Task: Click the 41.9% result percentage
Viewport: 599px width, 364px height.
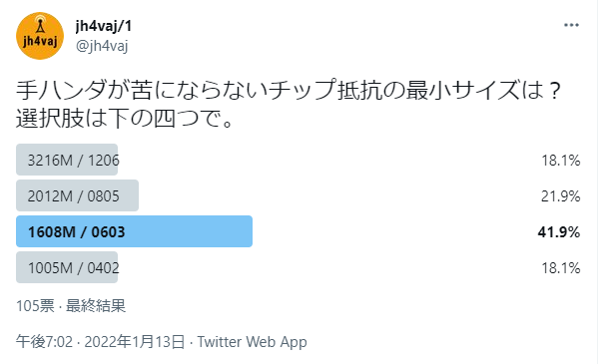Action: click(x=559, y=231)
